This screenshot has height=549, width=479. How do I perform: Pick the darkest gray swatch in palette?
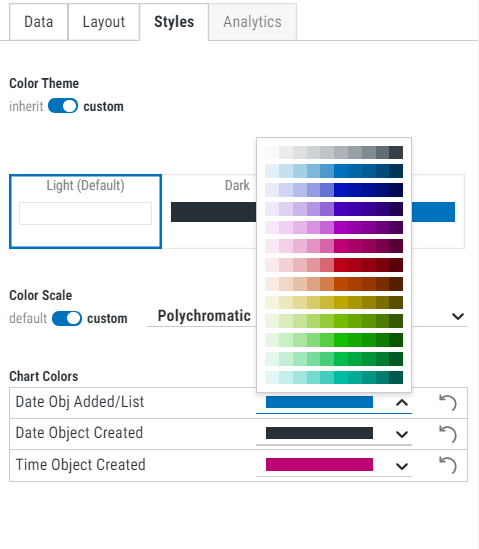[x=396, y=152]
